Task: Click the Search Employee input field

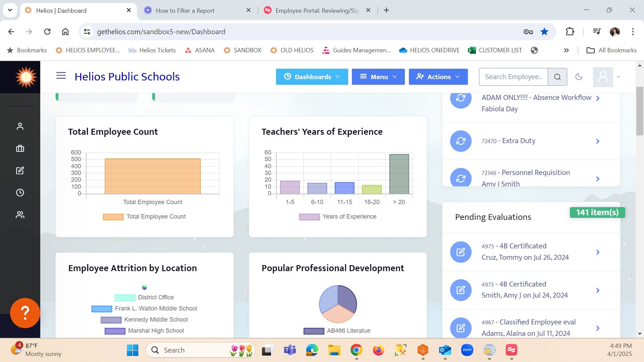Action: click(x=513, y=77)
